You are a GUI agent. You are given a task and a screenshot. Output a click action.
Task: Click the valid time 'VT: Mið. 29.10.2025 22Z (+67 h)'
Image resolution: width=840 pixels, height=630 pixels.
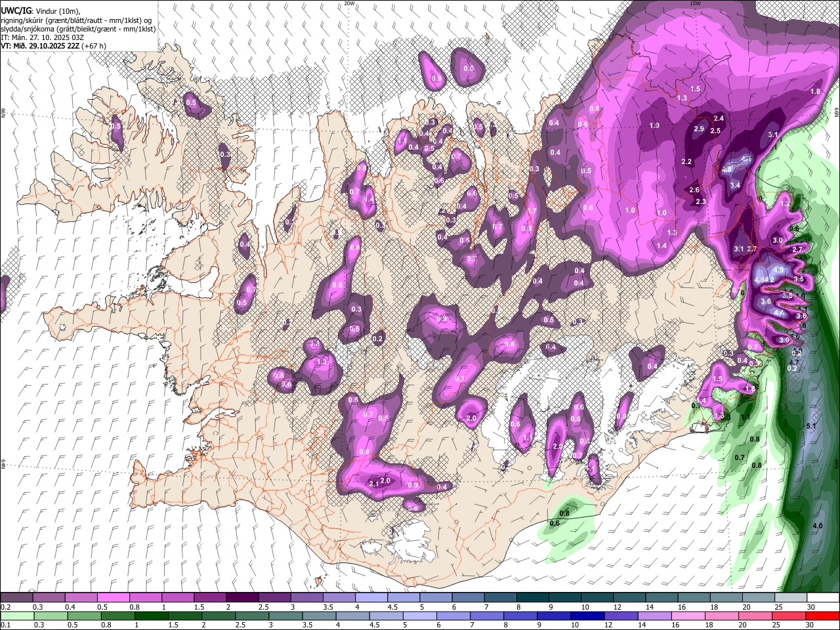click(53, 46)
